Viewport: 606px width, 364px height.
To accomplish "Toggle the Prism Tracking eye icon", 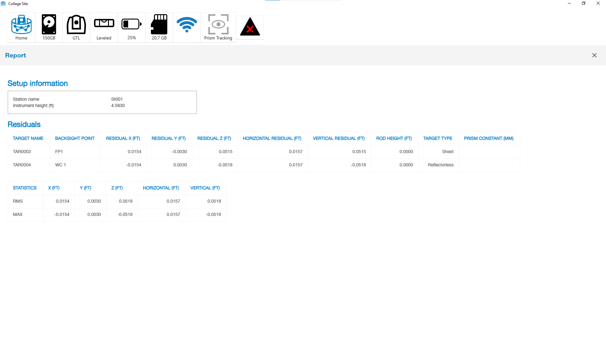I will pyautogui.click(x=218, y=27).
